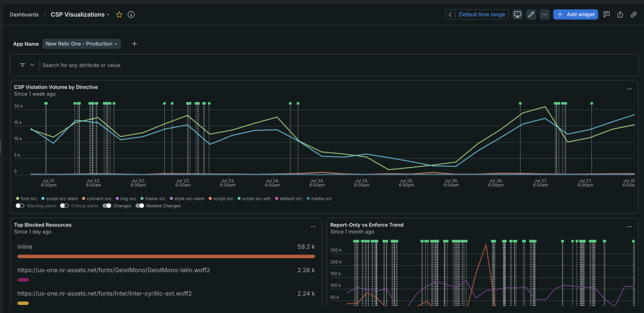Click the Add widget button
The height and width of the screenshot is (313, 644).
point(575,14)
